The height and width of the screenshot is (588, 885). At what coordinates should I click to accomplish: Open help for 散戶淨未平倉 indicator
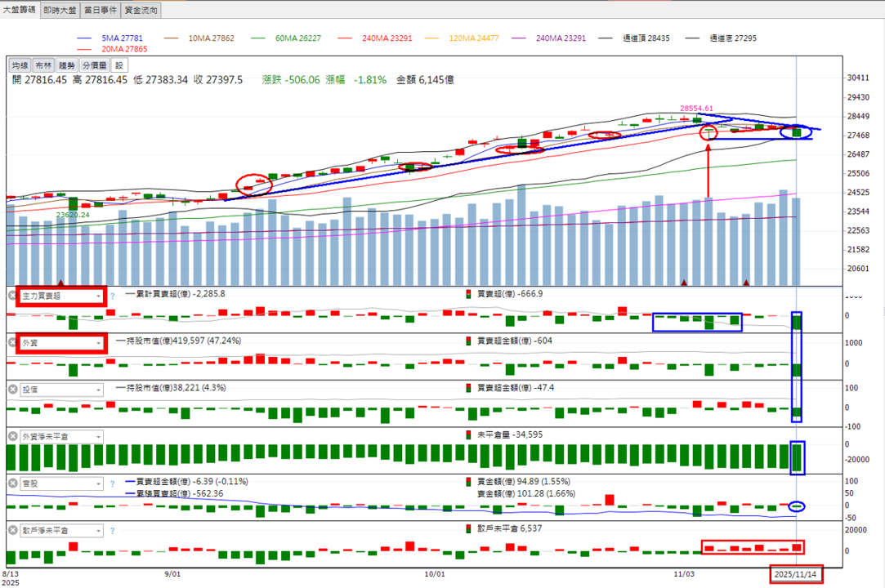point(112,531)
